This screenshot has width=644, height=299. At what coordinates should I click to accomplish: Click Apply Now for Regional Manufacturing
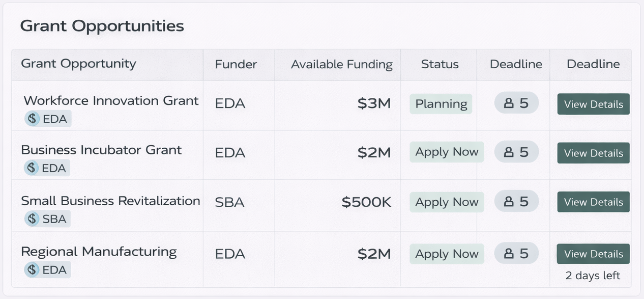point(447,254)
